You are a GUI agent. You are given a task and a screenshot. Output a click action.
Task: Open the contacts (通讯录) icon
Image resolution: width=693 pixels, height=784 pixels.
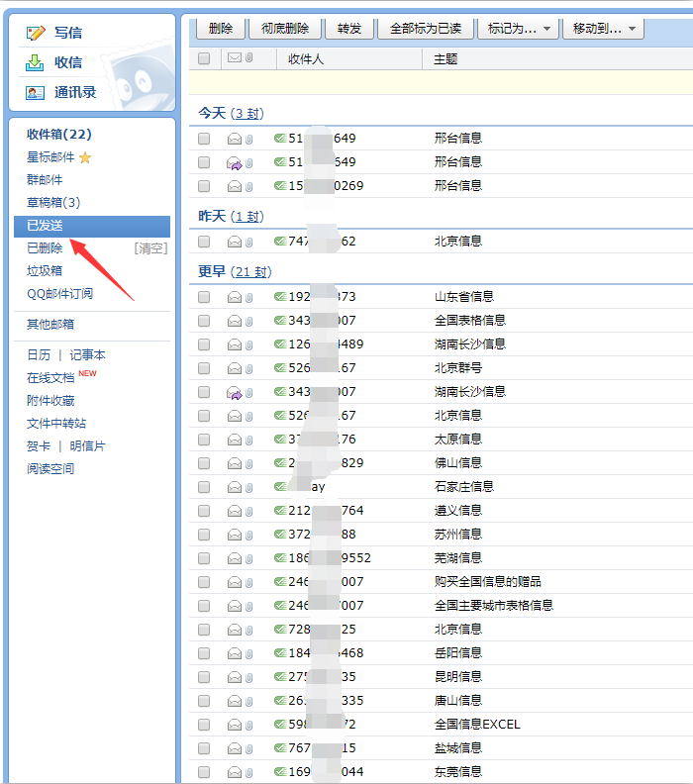36,92
